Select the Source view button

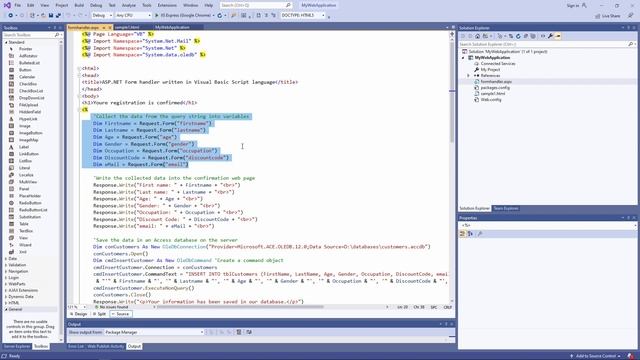120,314
